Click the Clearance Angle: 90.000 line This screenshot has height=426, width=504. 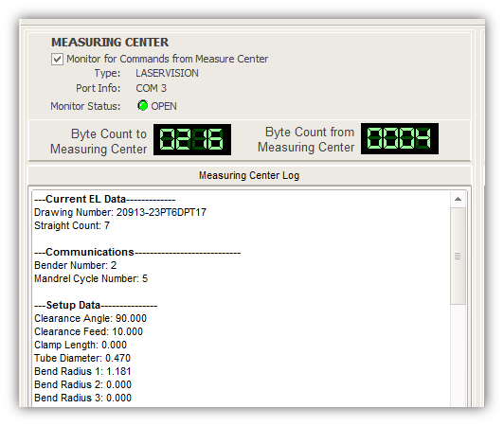(x=90, y=318)
